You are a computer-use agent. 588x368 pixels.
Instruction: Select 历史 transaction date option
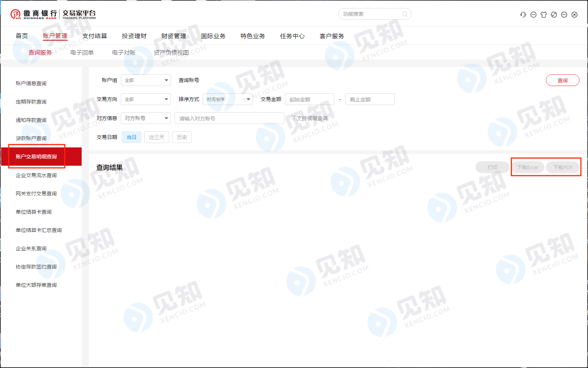click(x=182, y=137)
